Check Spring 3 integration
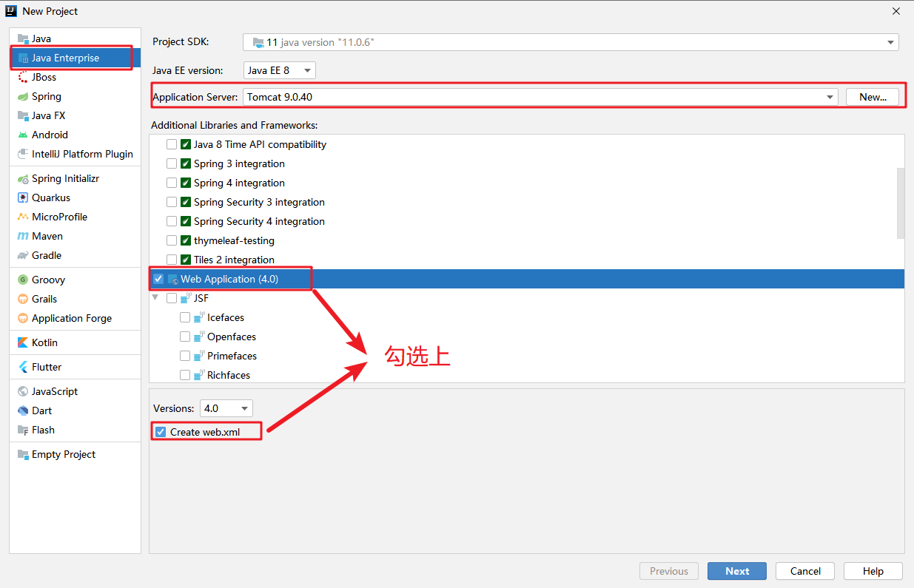Viewport: 914px width, 588px height. coord(172,163)
